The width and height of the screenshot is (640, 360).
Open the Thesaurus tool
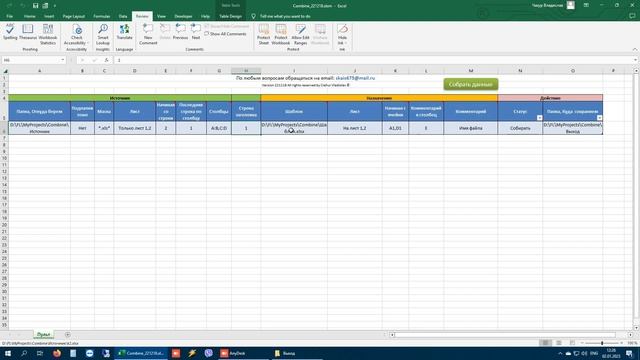pos(28,32)
